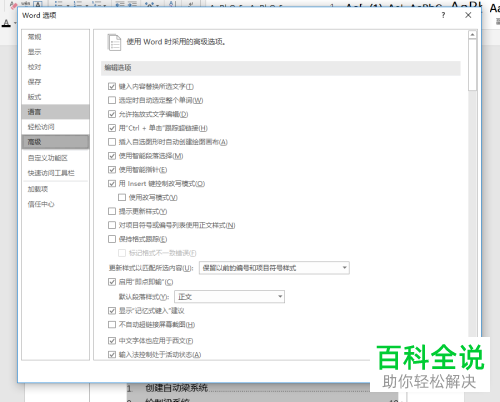Expand Font Color dropdown arrow in ribbon
The width and height of the screenshot is (500, 402).
coord(15,23)
